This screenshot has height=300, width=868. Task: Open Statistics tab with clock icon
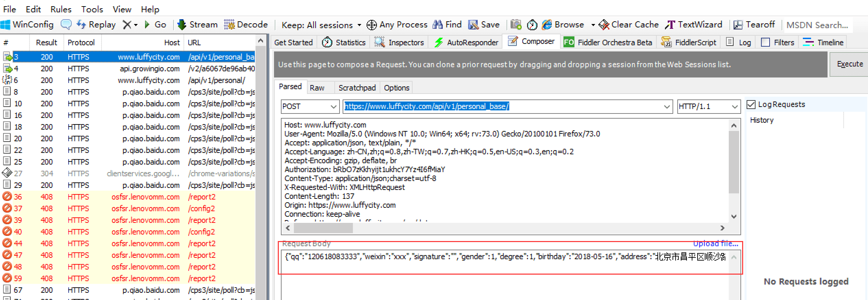point(344,43)
